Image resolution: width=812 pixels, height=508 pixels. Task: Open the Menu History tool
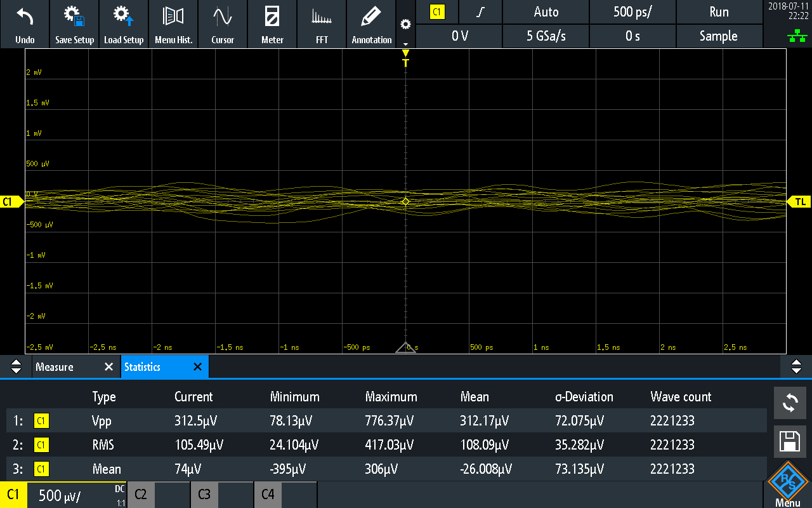pos(173,24)
